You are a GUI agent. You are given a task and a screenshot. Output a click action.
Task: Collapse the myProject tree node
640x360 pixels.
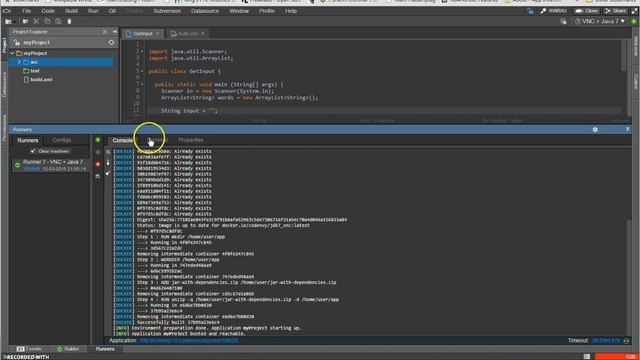point(12,53)
